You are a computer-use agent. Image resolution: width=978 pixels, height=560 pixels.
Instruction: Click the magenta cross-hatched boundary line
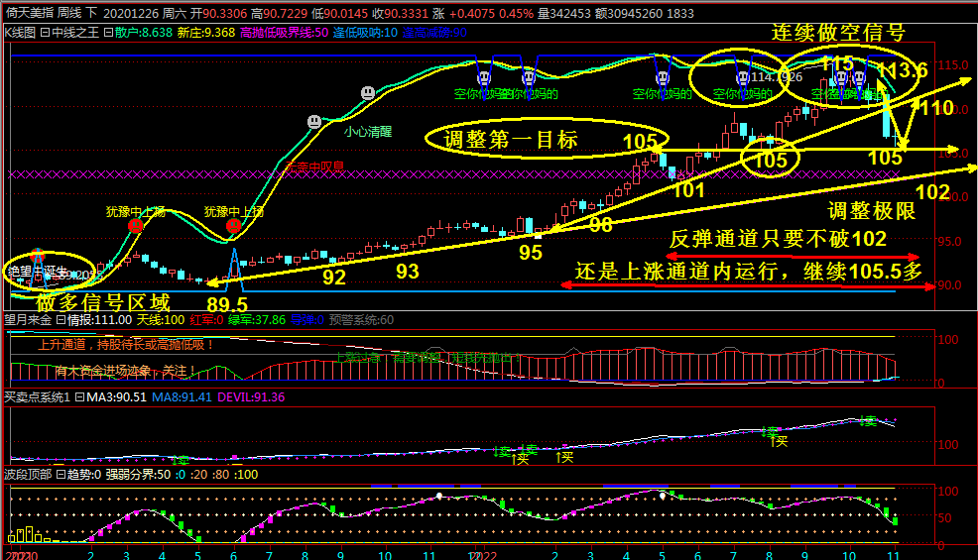[x=496, y=174]
